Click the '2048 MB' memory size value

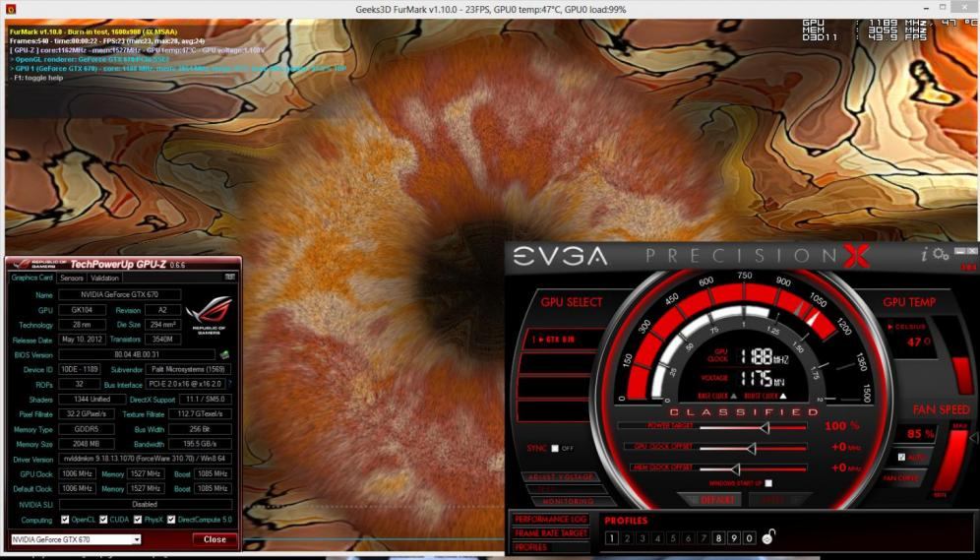[x=87, y=445]
